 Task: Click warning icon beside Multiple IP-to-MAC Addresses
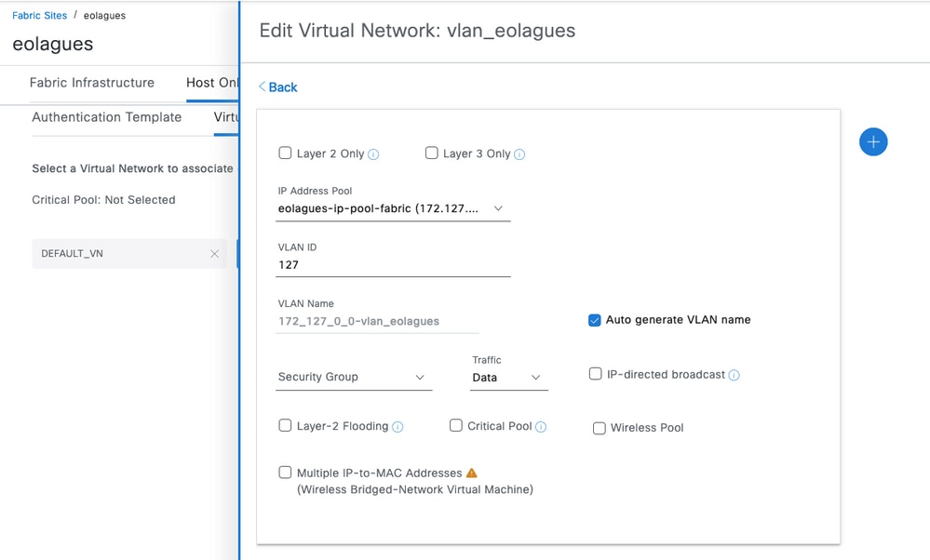point(472,473)
